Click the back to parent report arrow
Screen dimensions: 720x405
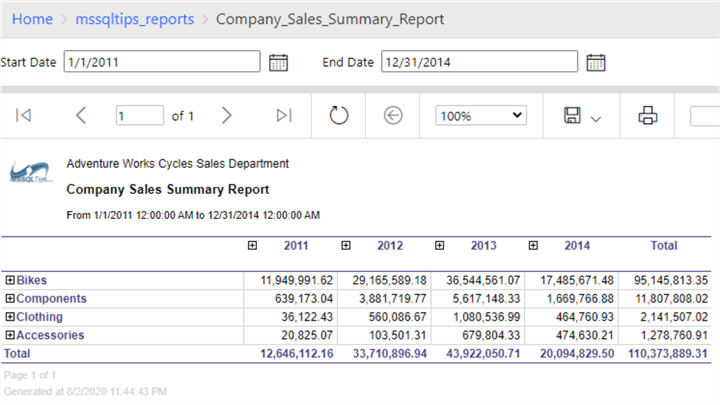(393, 116)
